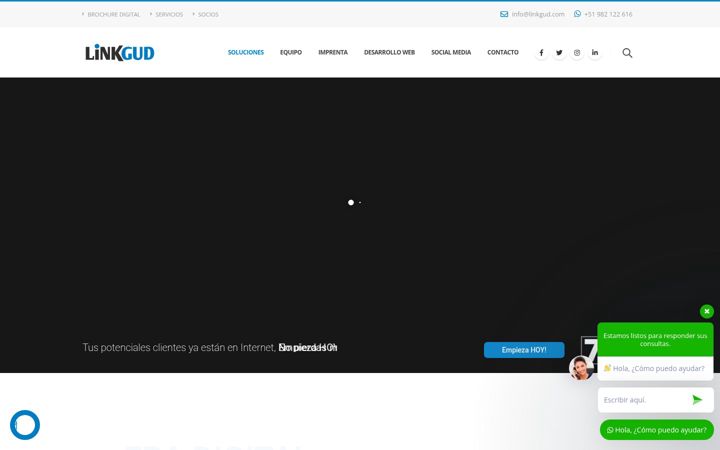Viewport: 720px width, 450px height.
Task: Select the small second slider dot
Action: coord(360,202)
